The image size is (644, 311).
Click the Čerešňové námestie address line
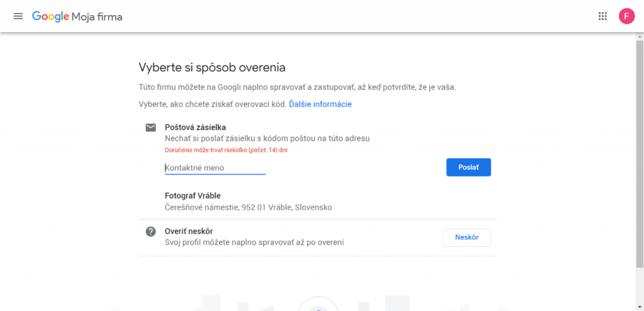248,207
